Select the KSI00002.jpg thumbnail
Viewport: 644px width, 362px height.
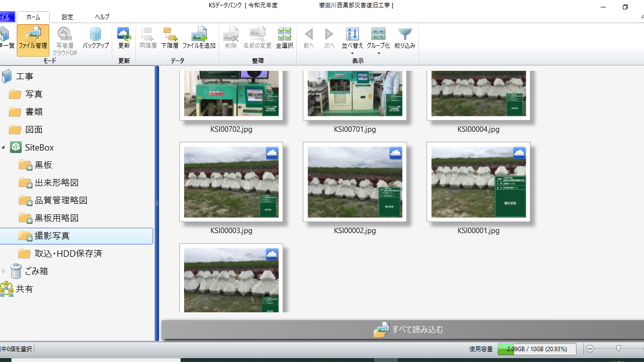[354, 182]
